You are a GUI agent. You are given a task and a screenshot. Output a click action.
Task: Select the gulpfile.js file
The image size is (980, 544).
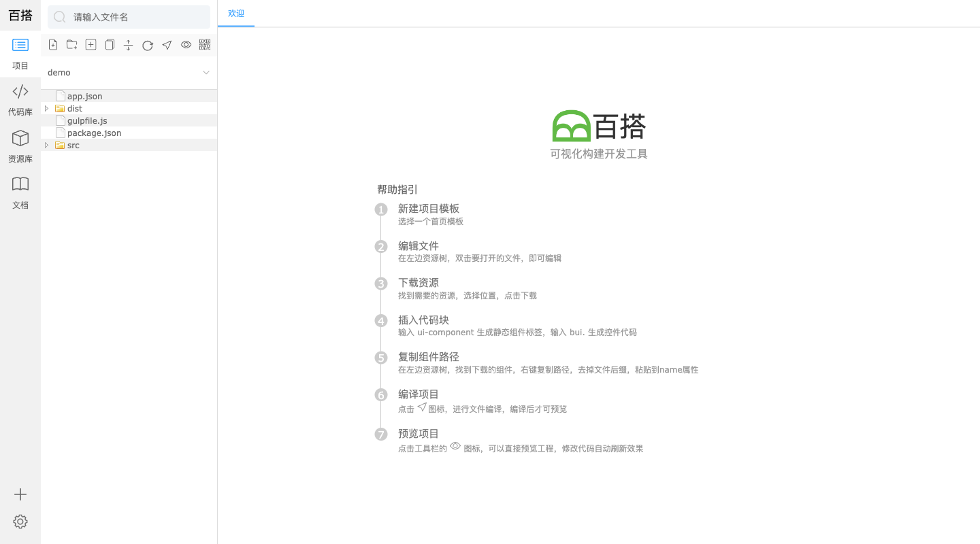pyautogui.click(x=129, y=120)
